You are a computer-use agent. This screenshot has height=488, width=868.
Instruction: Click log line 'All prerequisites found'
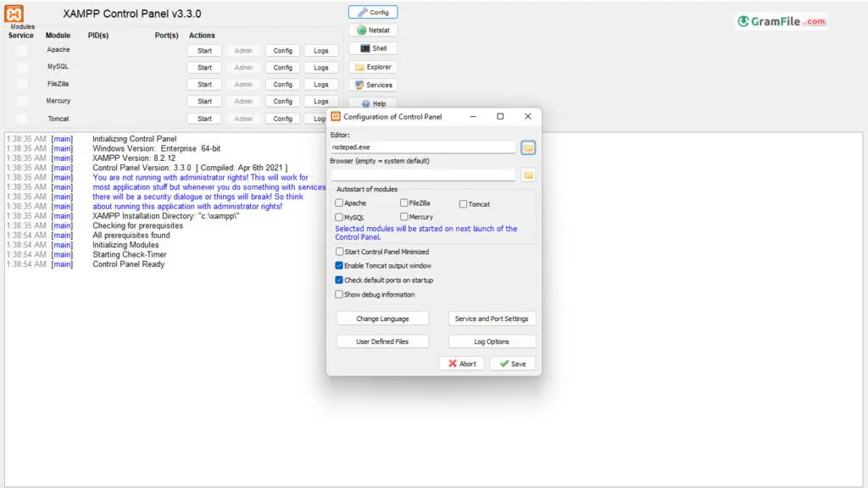131,236
